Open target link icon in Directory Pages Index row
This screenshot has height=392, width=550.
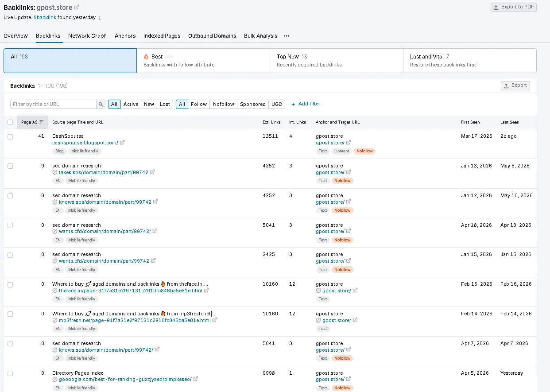(349, 379)
